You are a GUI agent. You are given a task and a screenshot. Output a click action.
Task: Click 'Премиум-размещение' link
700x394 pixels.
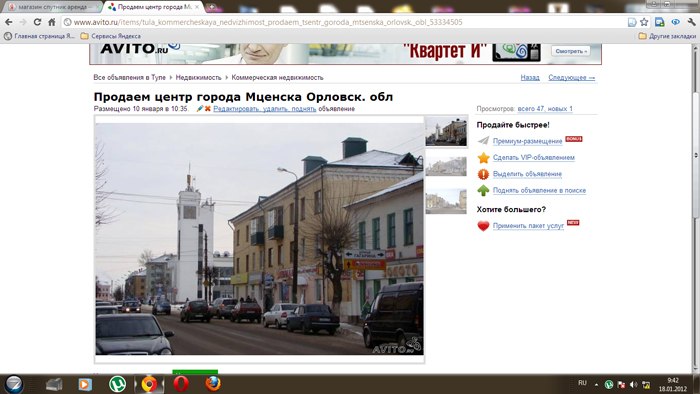pos(527,141)
